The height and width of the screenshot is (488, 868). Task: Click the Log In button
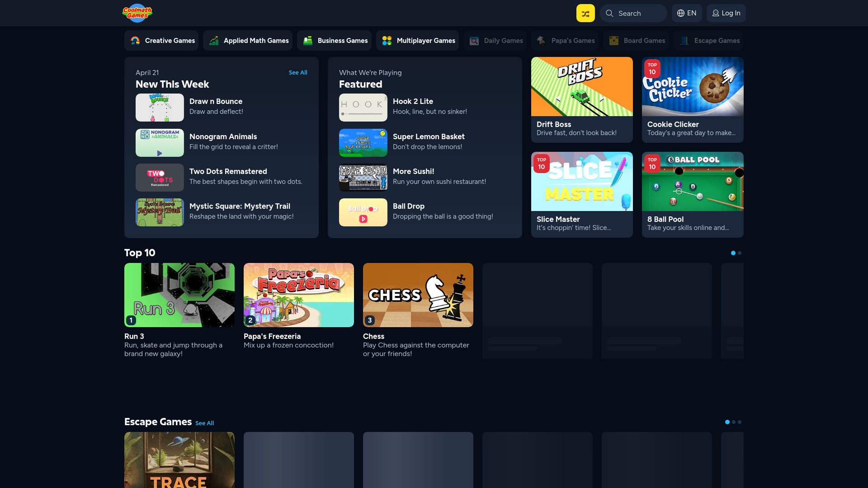click(x=726, y=13)
